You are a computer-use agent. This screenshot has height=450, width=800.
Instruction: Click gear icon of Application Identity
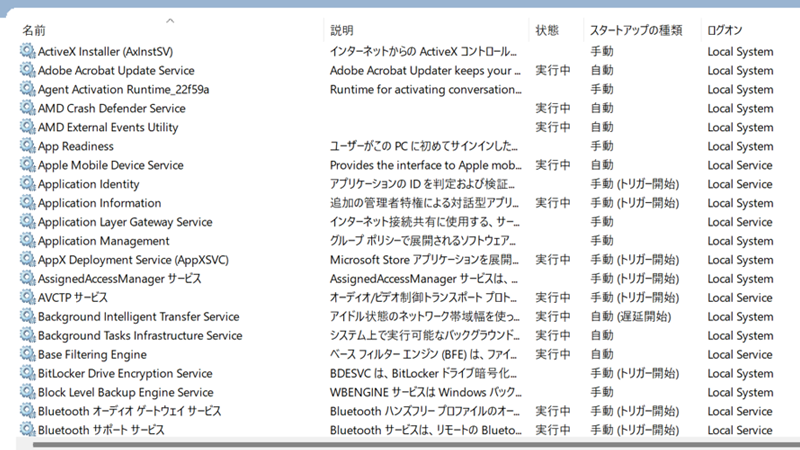(27, 183)
